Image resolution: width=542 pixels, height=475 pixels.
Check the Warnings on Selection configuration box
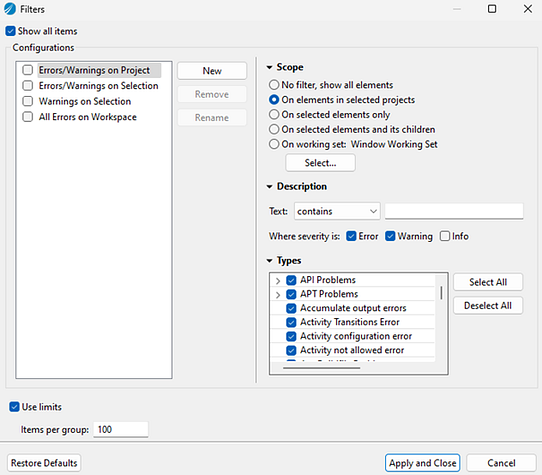28,101
